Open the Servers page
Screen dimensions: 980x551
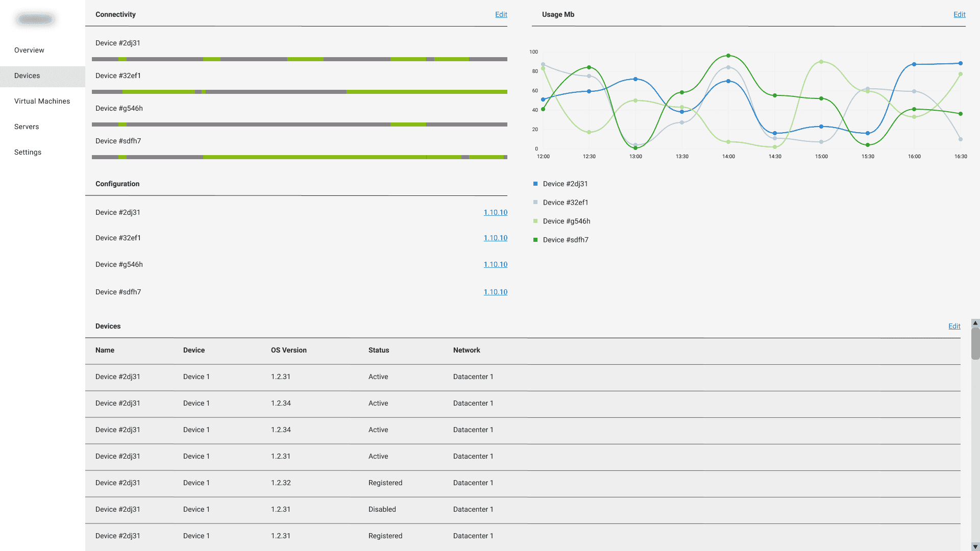pyautogui.click(x=27, y=127)
